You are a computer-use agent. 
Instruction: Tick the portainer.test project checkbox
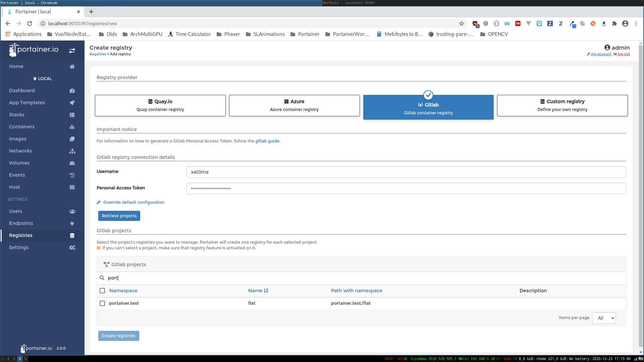click(102, 303)
